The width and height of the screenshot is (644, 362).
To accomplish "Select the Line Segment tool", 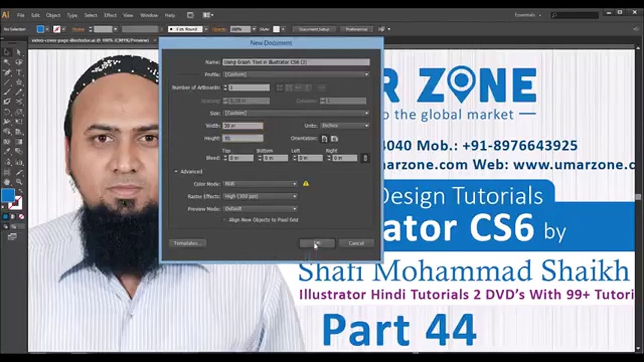I will pos(8,82).
